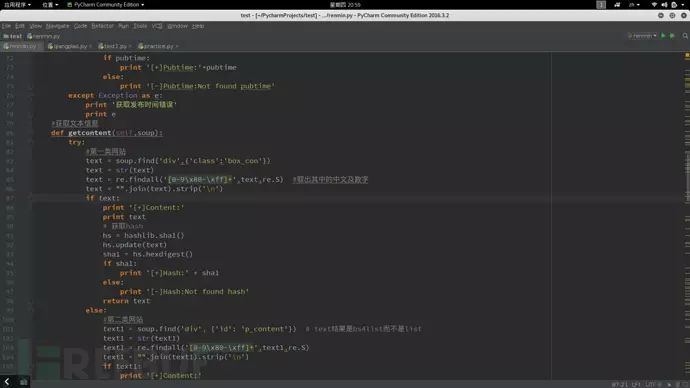Toggle fold marker beside except Exception line
This screenshot has height=388, width=690.
[x=30, y=95]
